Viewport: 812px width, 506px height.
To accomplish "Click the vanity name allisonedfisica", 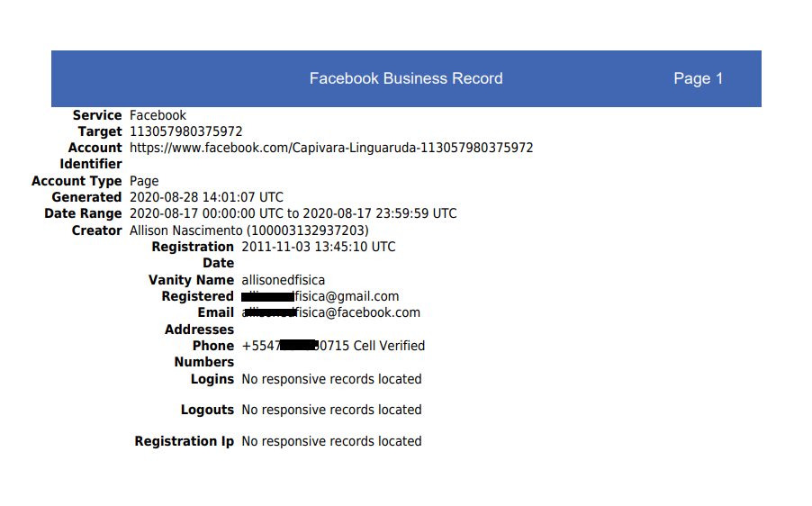I will [x=284, y=280].
